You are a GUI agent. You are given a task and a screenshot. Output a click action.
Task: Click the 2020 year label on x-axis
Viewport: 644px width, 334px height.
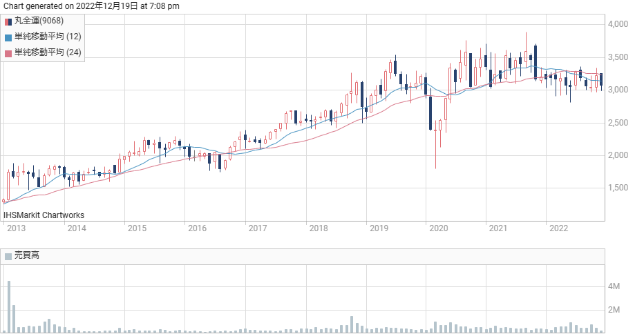(439, 228)
